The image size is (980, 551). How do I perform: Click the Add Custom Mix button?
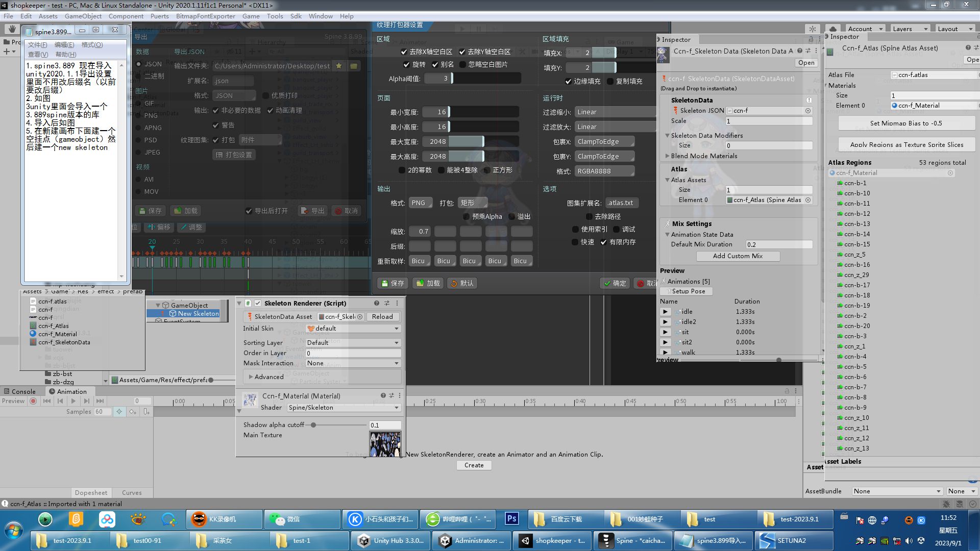[738, 256]
